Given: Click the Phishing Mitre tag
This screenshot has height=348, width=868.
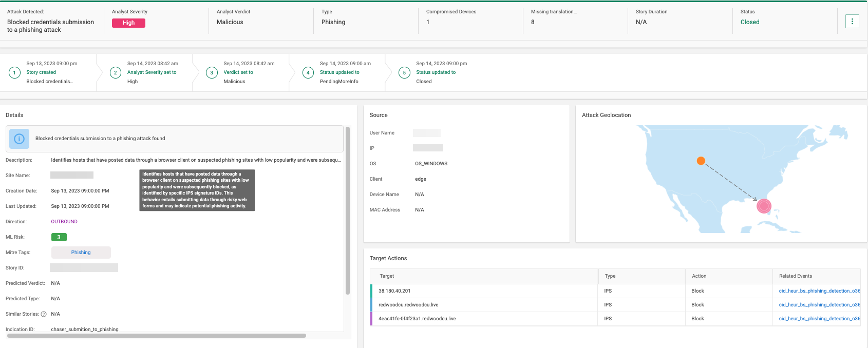Looking at the screenshot, I should pyautogui.click(x=81, y=253).
